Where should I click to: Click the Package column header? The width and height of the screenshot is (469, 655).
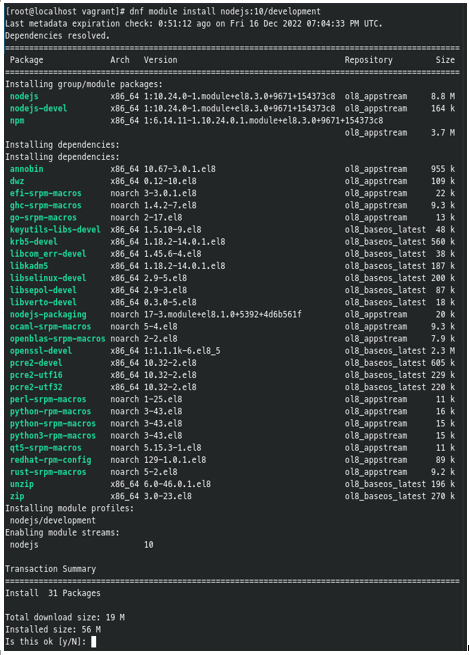click(26, 60)
